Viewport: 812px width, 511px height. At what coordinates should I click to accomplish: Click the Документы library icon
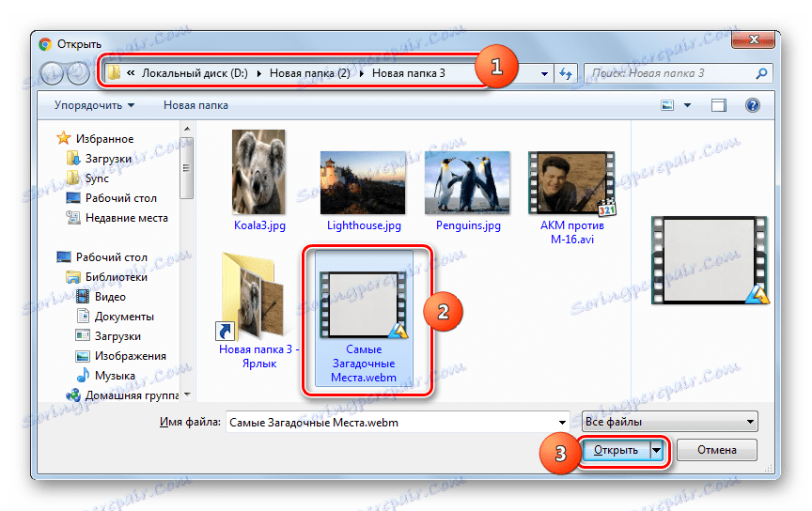(x=83, y=316)
